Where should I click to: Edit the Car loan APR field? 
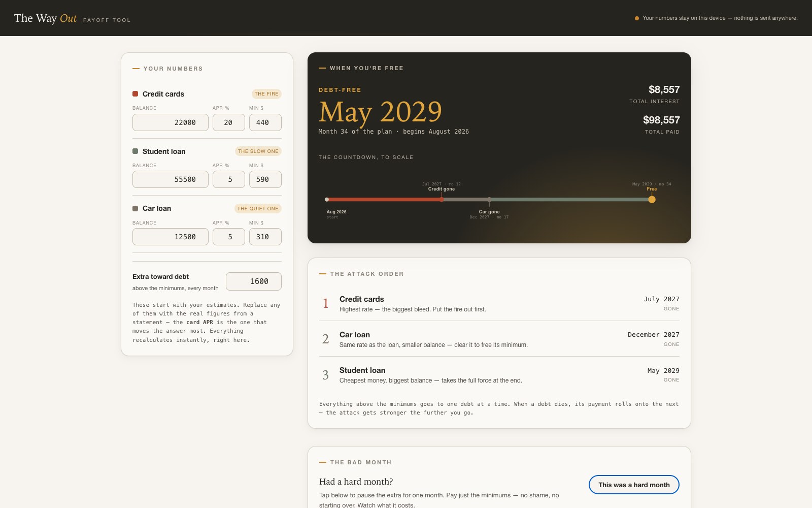[x=229, y=237]
